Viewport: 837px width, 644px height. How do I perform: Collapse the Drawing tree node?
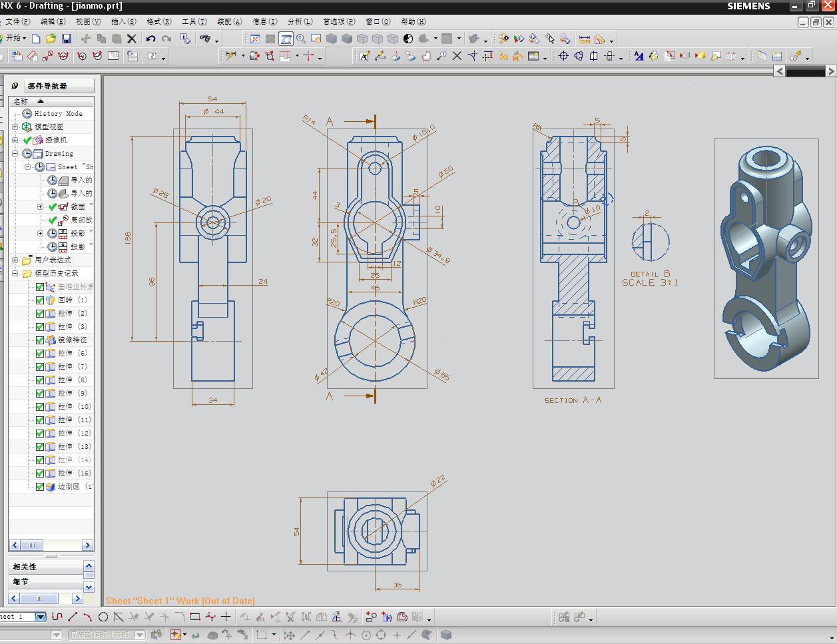click(x=15, y=154)
